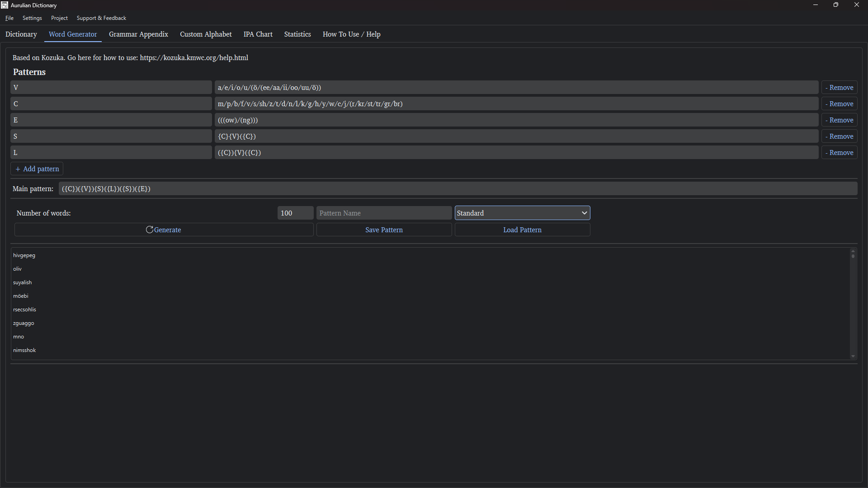Screen dimensions: 868x488
Task: Remove the E pattern
Action: pos(840,120)
